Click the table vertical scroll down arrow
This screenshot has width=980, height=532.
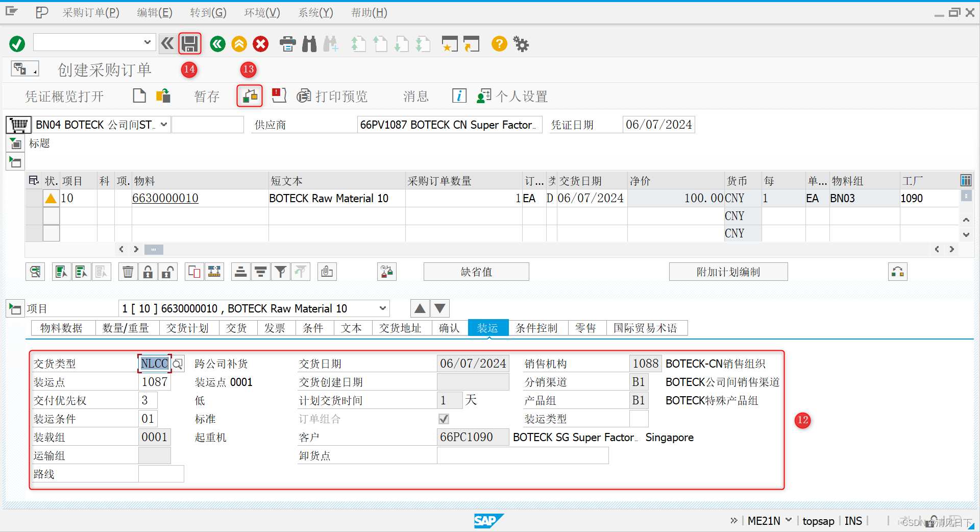(x=966, y=235)
